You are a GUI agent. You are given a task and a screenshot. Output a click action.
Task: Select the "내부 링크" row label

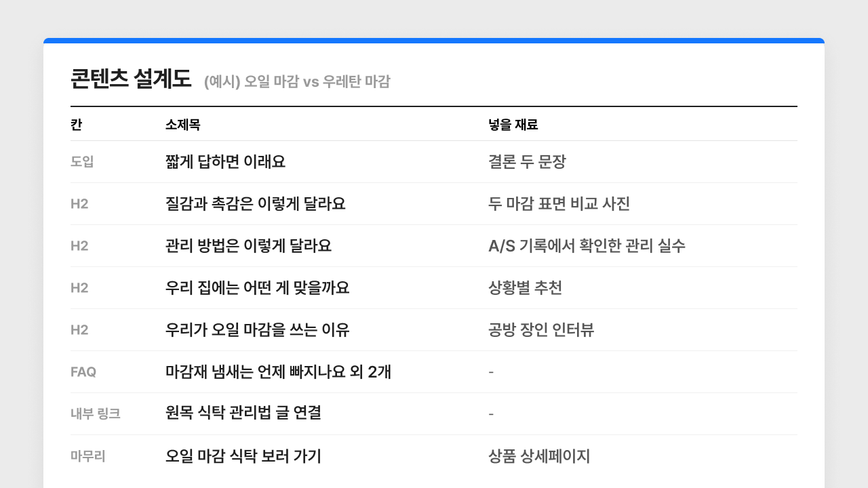click(96, 414)
